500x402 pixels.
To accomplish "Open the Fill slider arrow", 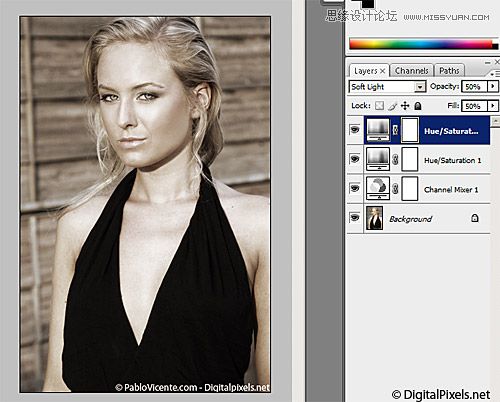I will coord(493,106).
